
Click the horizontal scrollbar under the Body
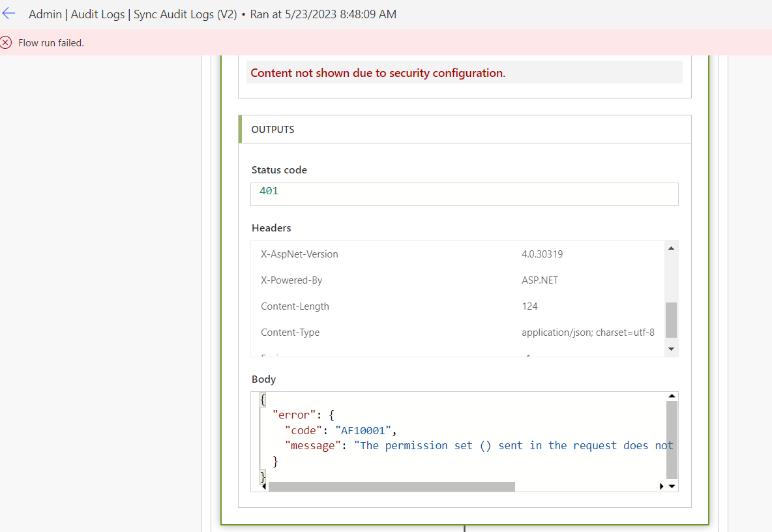pos(391,486)
